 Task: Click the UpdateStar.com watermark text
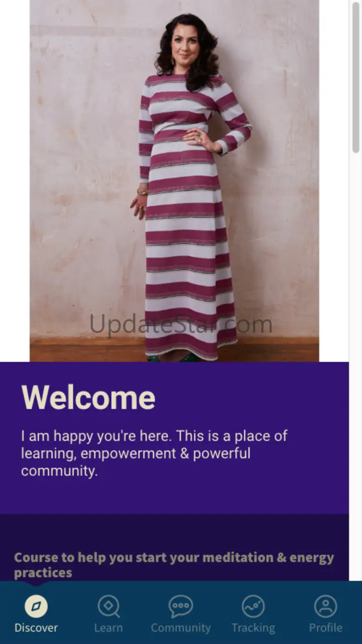tap(181, 325)
